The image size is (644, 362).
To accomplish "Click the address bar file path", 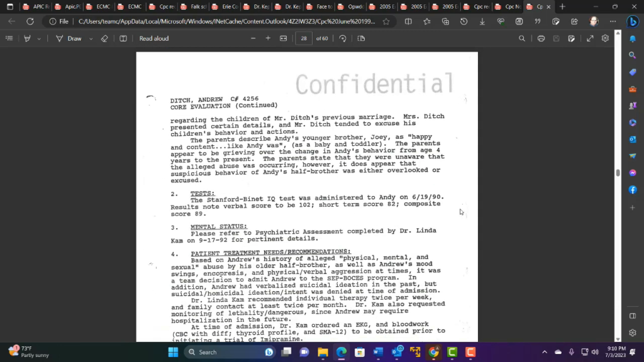I will 226,21.
